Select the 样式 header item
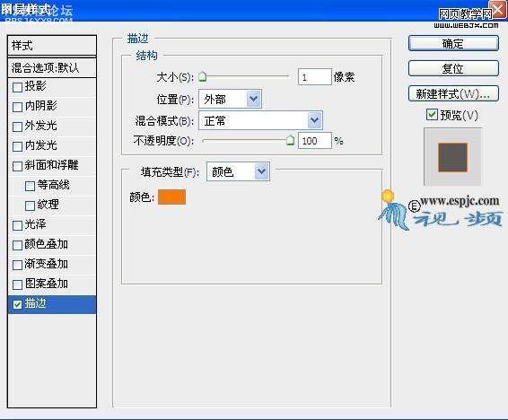 tap(52, 46)
